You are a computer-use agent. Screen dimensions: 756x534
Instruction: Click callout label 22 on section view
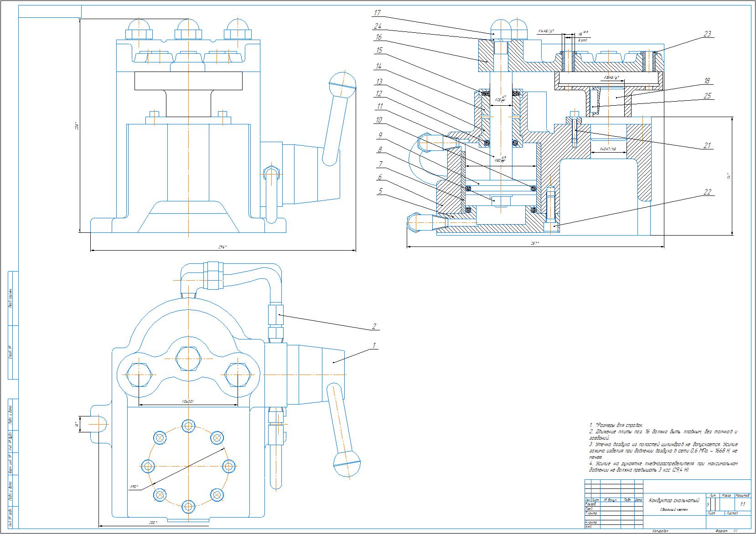pyautogui.click(x=707, y=192)
